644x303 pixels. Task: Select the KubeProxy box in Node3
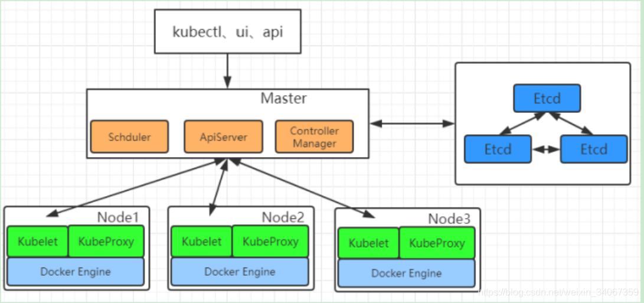tap(437, 243)
